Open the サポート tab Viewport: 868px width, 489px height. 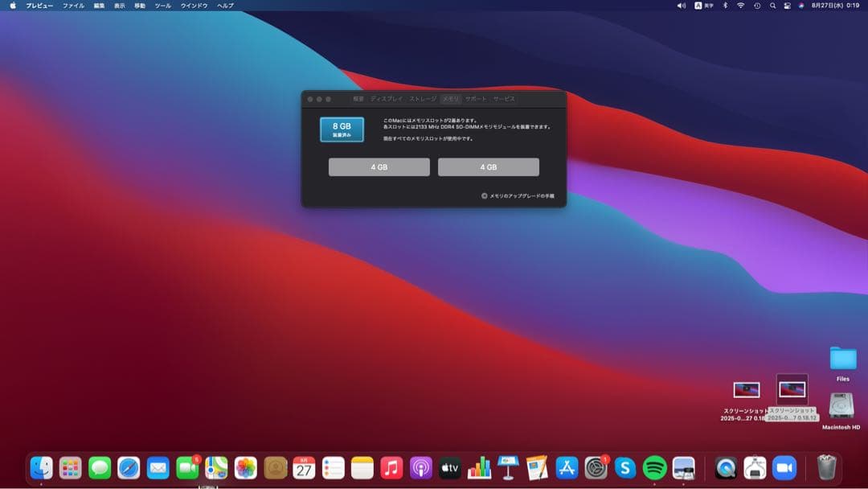click(x=476, y=100)
